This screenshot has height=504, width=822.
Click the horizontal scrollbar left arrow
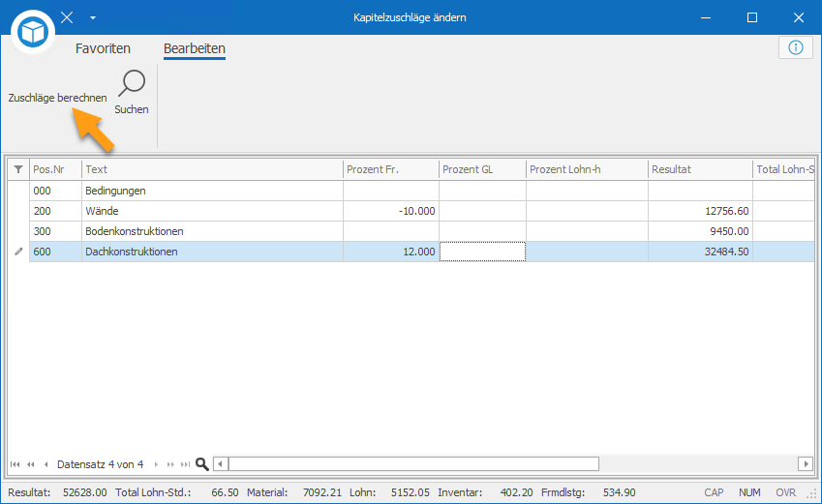pos(221,464)
